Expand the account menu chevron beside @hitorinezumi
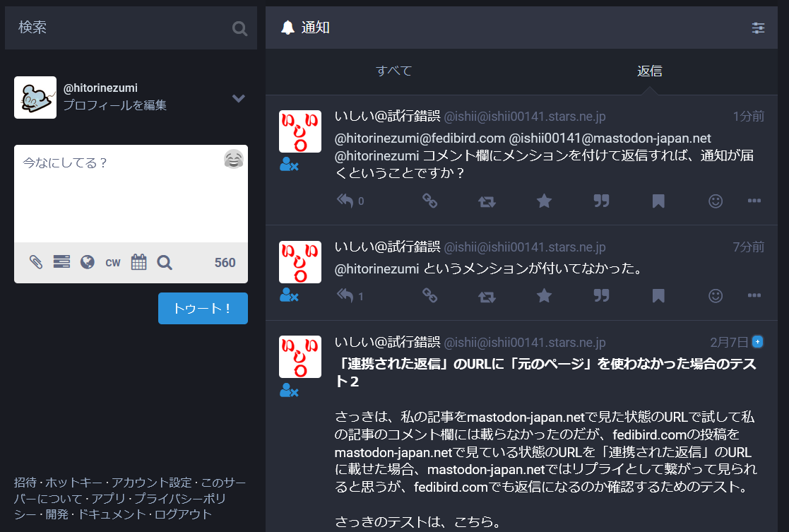789x532 pixels. (239, 98)
